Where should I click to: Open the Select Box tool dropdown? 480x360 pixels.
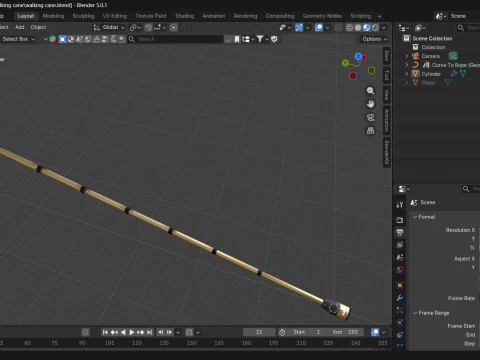coord(18,39)
